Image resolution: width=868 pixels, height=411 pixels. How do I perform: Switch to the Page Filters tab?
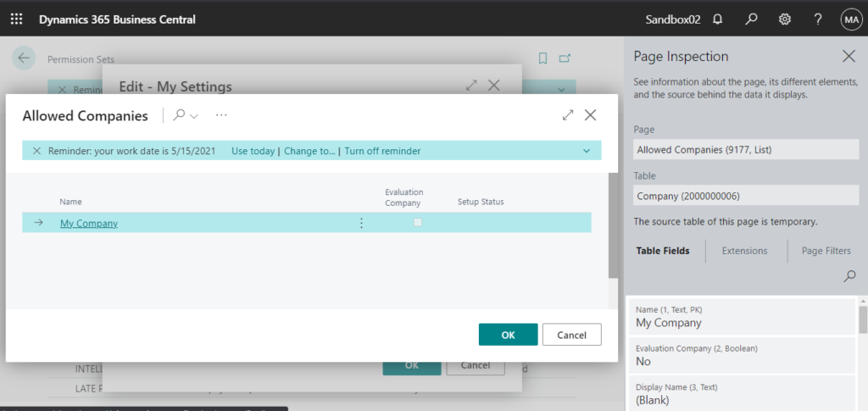click(x=826, y=251)
